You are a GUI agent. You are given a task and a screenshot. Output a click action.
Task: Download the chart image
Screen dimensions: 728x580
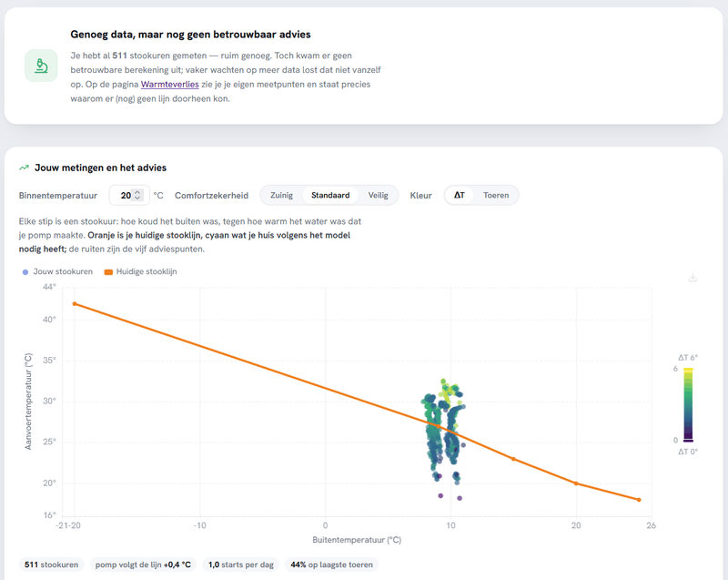[x=693, y=278]
